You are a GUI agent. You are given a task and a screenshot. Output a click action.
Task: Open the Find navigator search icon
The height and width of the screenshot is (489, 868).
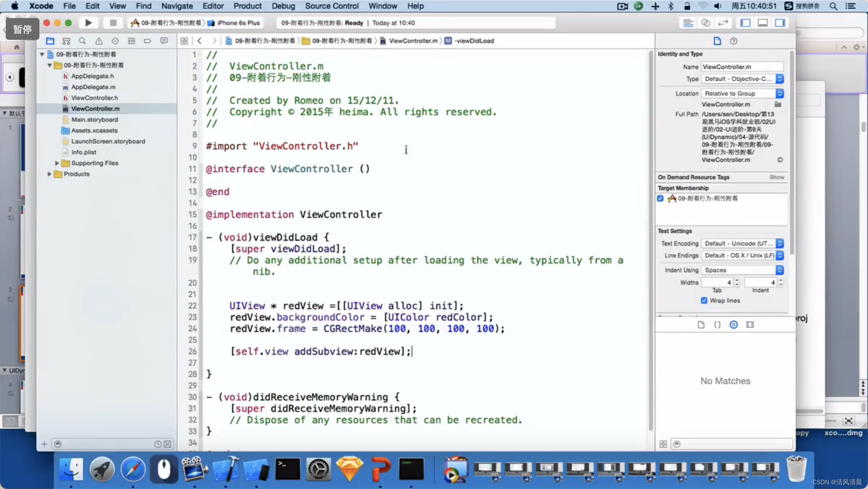[x=82, y=41]
